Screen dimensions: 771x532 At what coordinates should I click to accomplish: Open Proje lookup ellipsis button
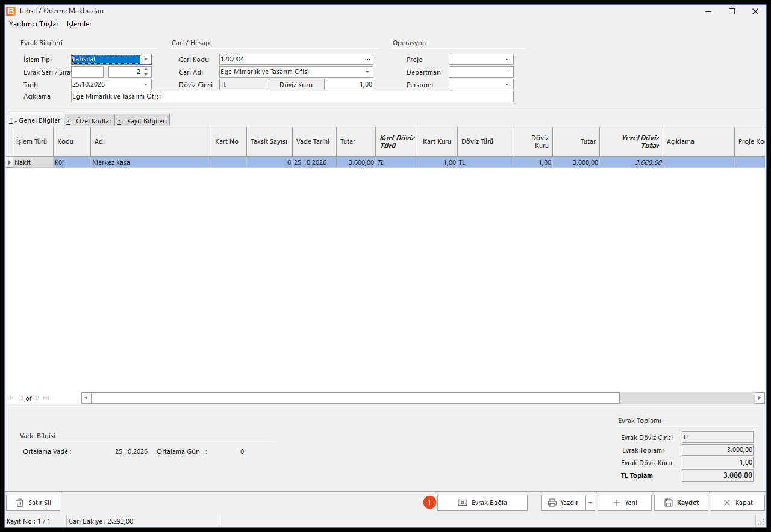click(508, 59)
